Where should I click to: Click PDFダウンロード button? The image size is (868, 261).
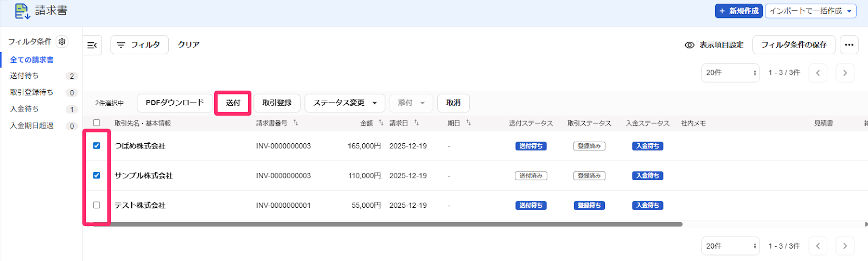coord(175,103)
